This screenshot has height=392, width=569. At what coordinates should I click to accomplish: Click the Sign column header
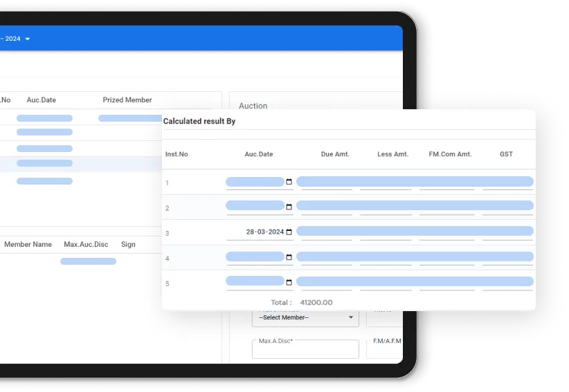point(128,245)
